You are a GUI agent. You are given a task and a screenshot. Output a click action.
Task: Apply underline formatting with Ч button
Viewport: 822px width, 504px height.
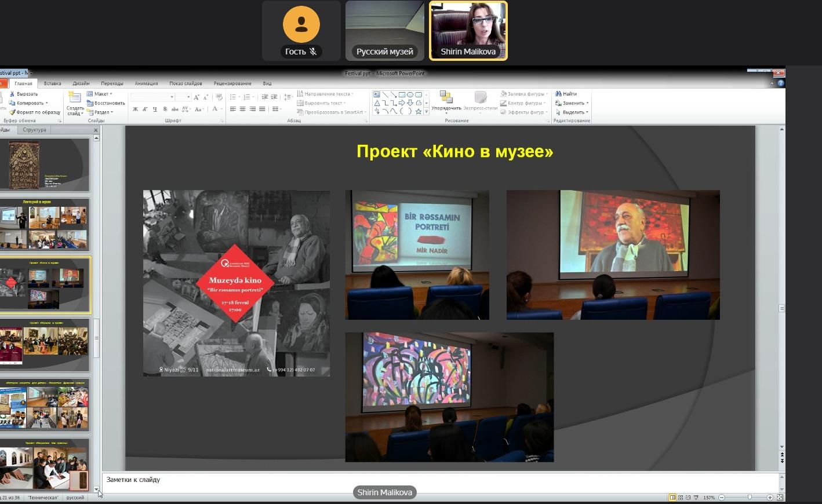coord(155,109)
